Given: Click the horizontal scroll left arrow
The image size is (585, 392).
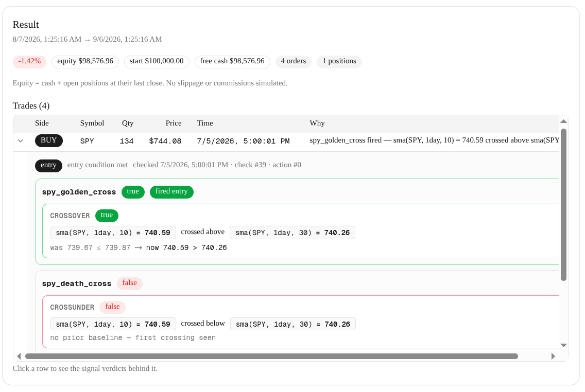Looking at the screenshot, I should [x=19, y=356].
